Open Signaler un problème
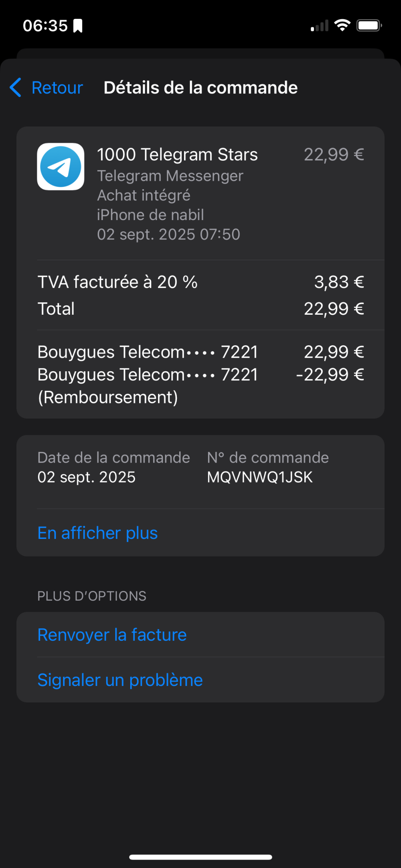This screenshot has width=401, height=868. (120, 680)
